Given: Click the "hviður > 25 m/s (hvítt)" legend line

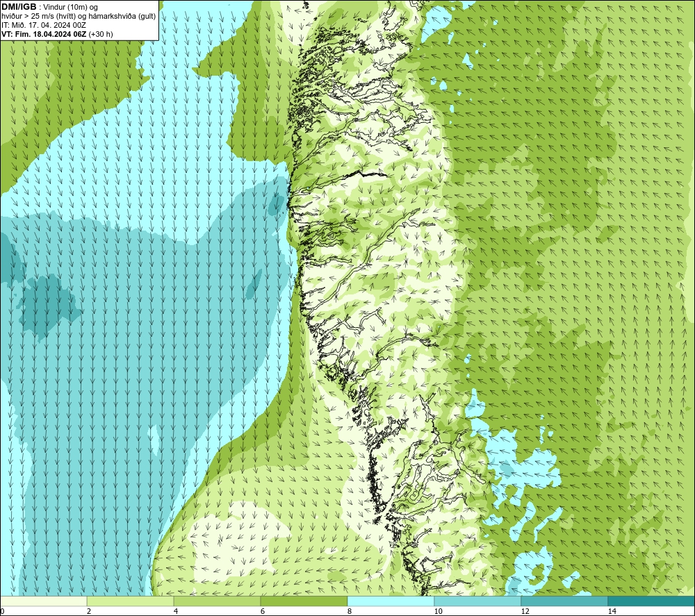Looking at the screenshot, I should point(79,16).
